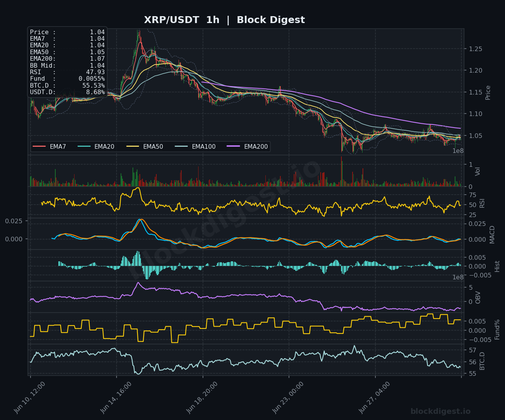Click the Jun 27, 04:00 time axis label
This screenshot has height=420, width=505.
(374, 398)
